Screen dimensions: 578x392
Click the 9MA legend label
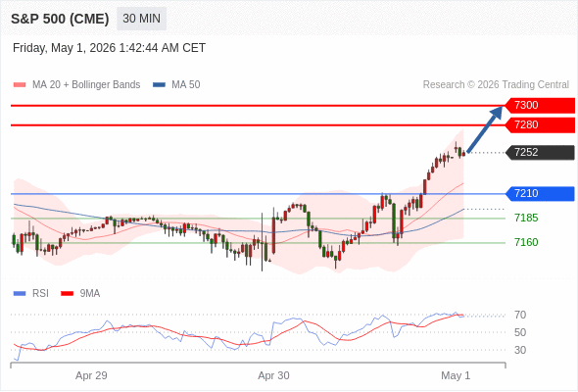90,294
